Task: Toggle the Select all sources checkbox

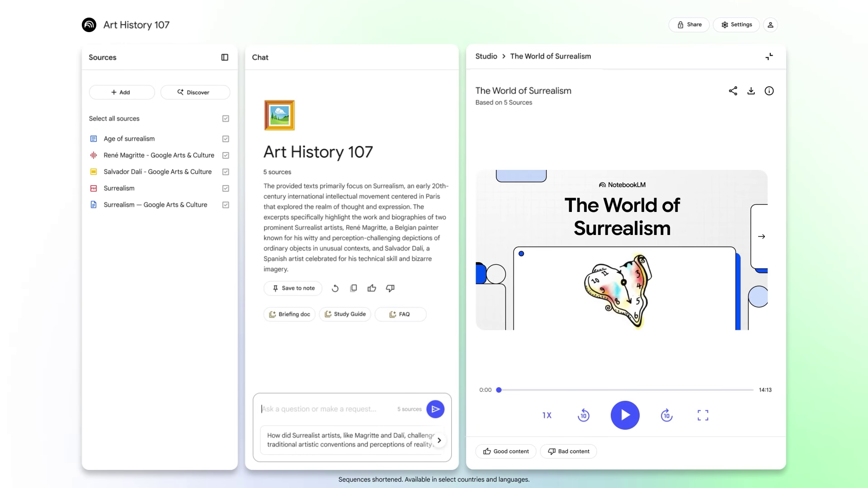Action: click(x=226, y=118)
